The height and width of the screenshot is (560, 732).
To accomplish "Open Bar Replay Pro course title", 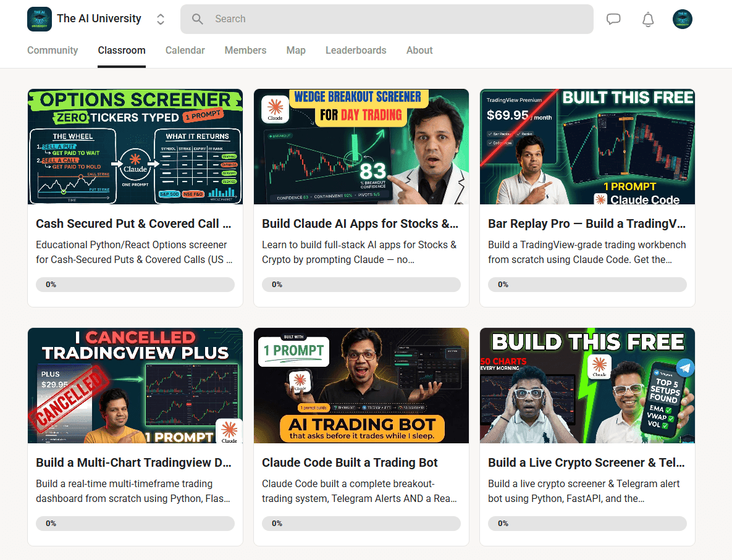I will [587, 224].
